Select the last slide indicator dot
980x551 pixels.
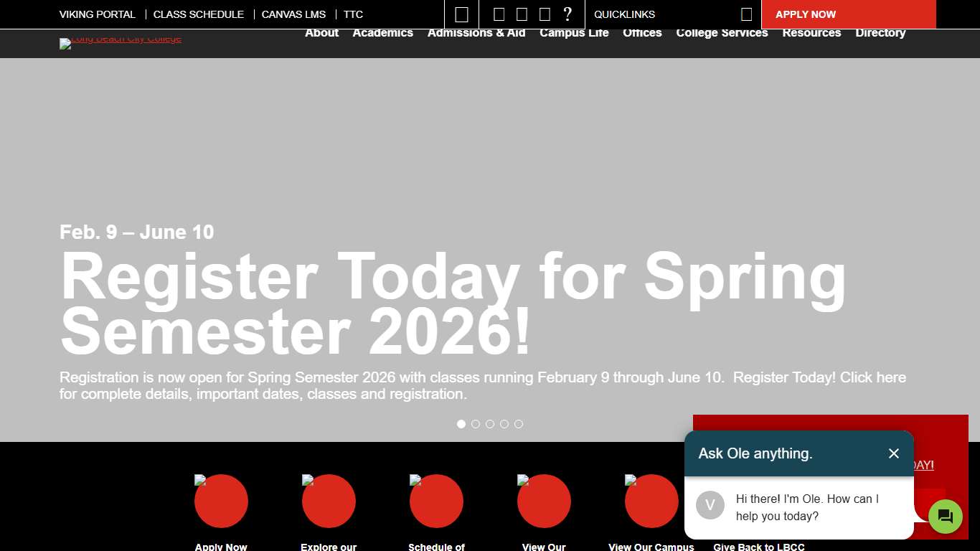[x=519, y=424]
